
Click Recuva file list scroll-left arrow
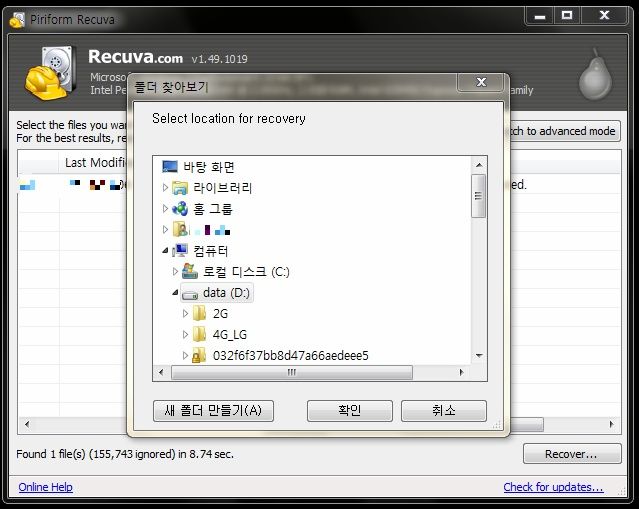27,424
